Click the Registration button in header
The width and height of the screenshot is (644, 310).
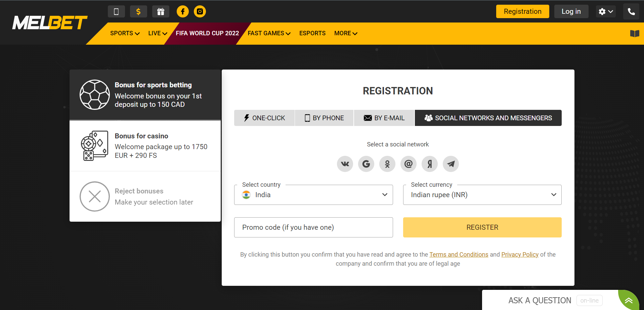click(x=523, y=11)
